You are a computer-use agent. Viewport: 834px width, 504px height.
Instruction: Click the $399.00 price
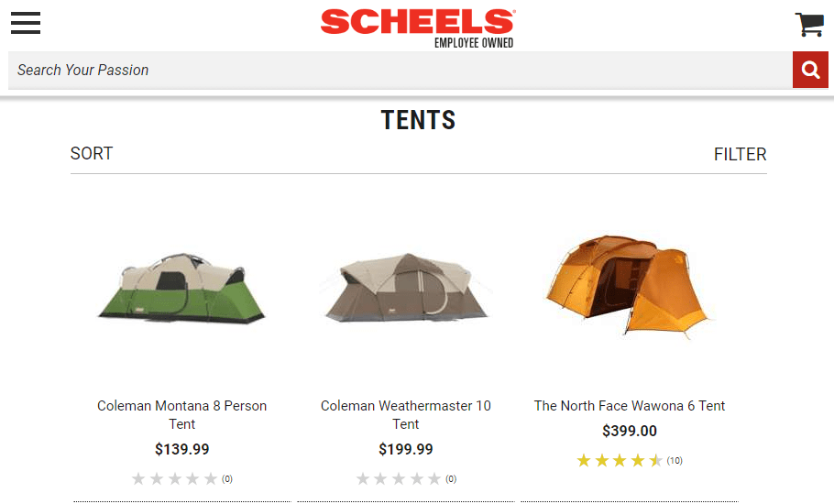point(630,431)
